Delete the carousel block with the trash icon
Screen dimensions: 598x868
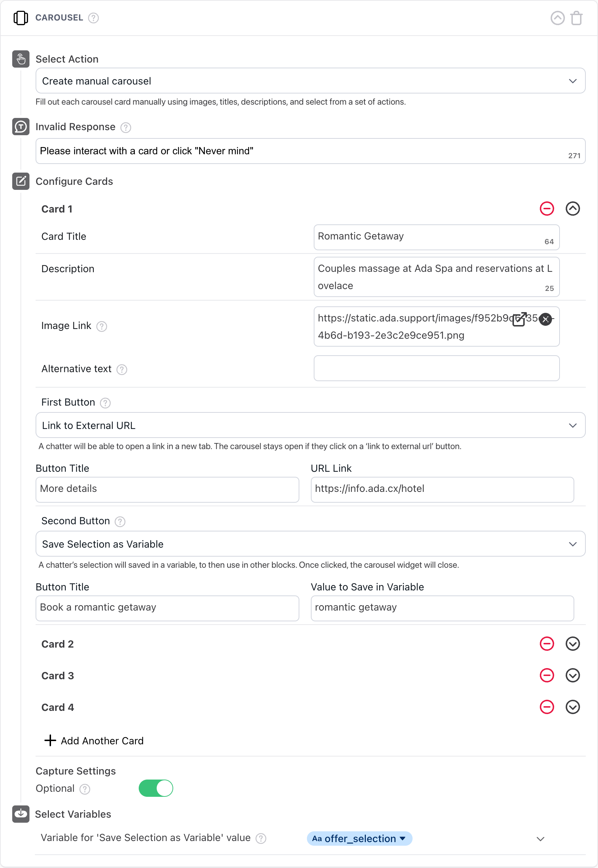point(576,18)
